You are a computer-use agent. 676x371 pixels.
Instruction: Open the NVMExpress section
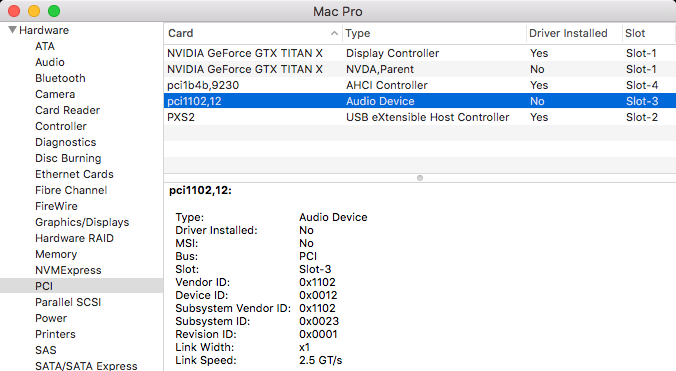click(x=68, y=270)
